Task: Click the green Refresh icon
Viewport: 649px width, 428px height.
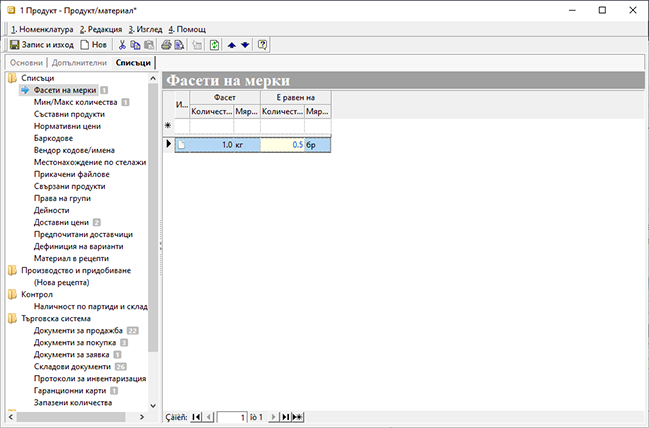Action: [214, 45]
